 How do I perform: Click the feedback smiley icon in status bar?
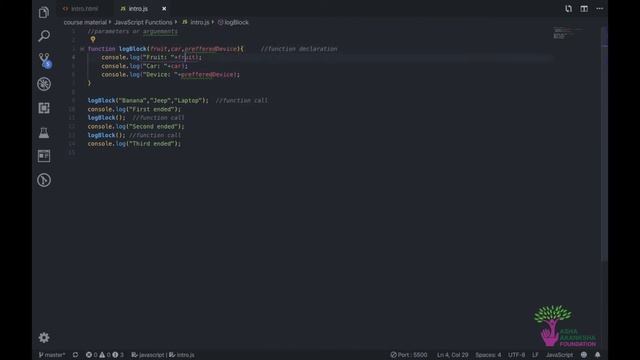584,355
